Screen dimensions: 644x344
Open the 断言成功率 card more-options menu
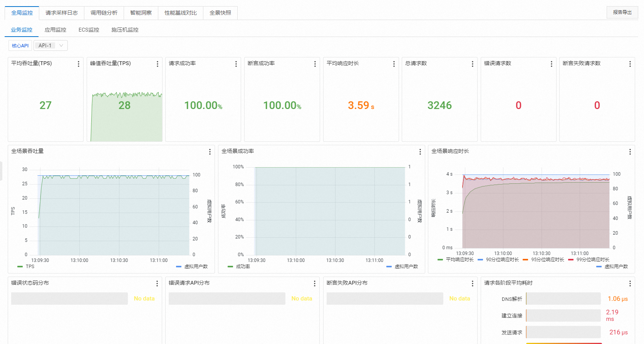pyautogui.click(x=315, y=64)
